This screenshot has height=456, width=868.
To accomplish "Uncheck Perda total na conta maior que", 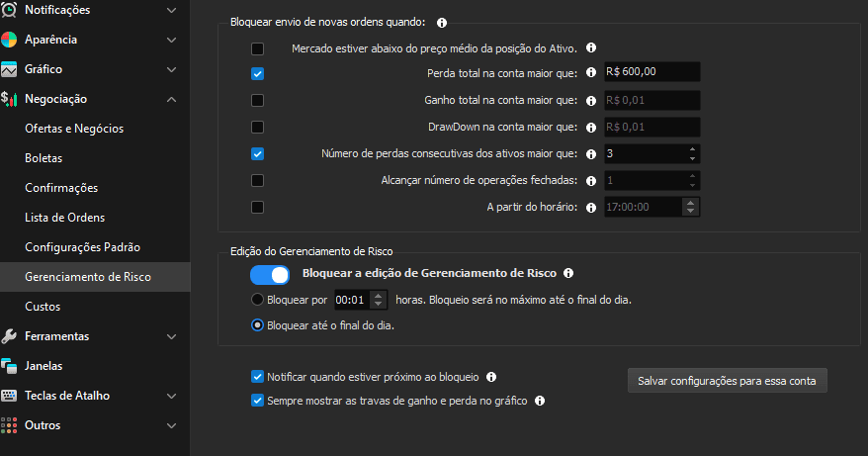I will pos(257,73).
